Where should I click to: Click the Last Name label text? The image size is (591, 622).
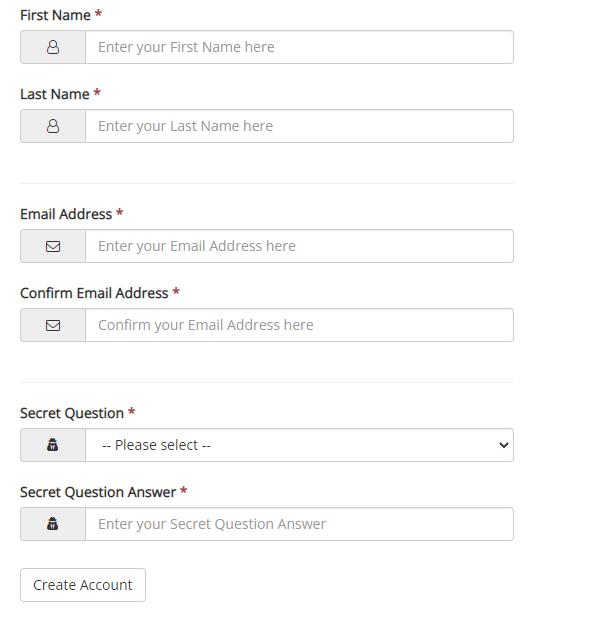[54, 94]
